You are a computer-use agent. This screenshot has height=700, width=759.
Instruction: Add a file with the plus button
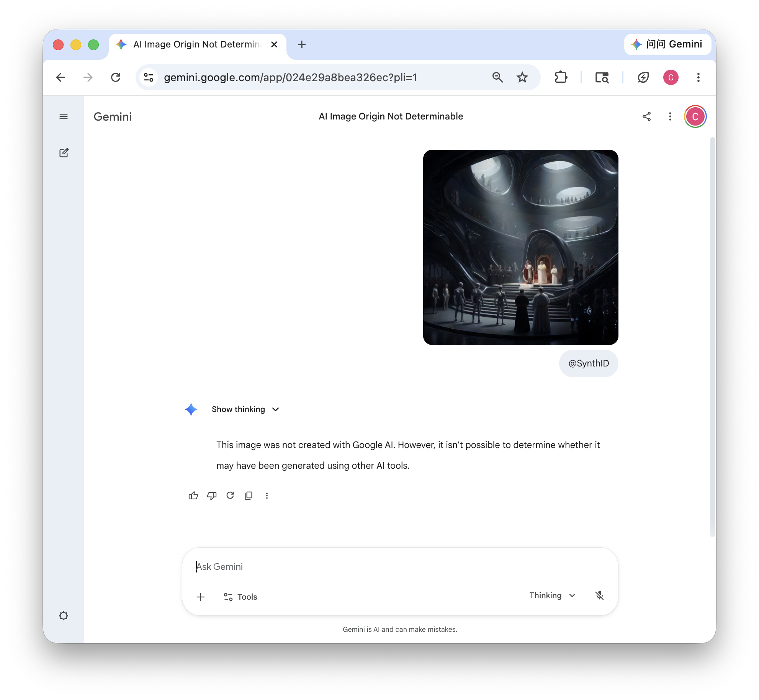(x=201, y=597)
